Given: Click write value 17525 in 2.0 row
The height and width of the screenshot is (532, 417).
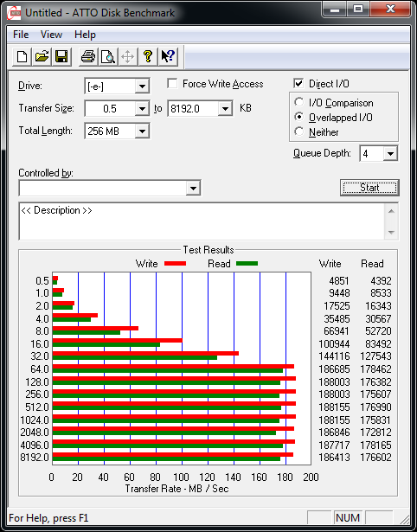Looking at the screenshot, I should tap(337, 306).
